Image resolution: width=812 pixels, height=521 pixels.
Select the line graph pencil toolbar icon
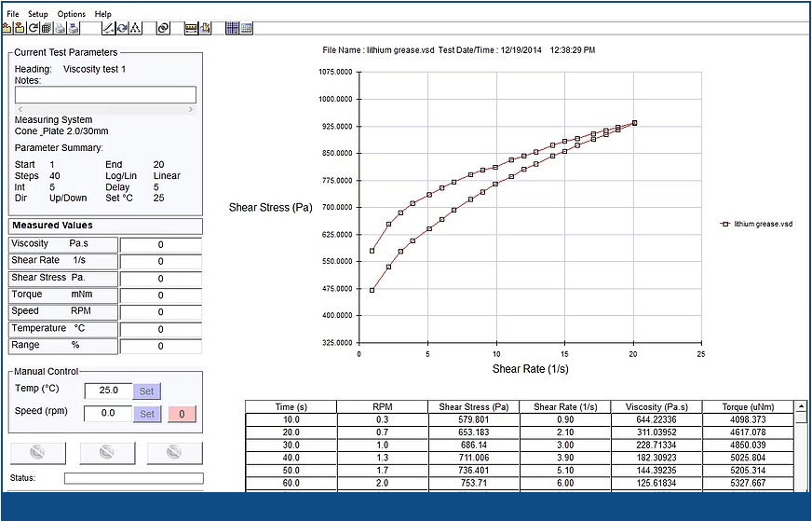(x=108, y=28)
